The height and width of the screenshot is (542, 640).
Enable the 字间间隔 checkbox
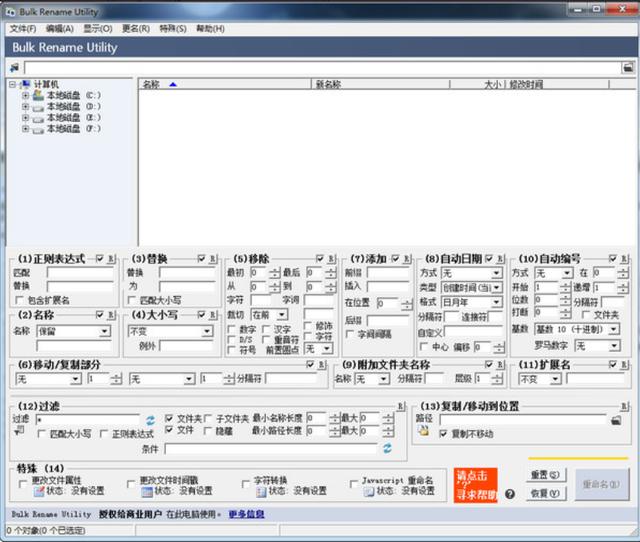[x=349, y=334]
